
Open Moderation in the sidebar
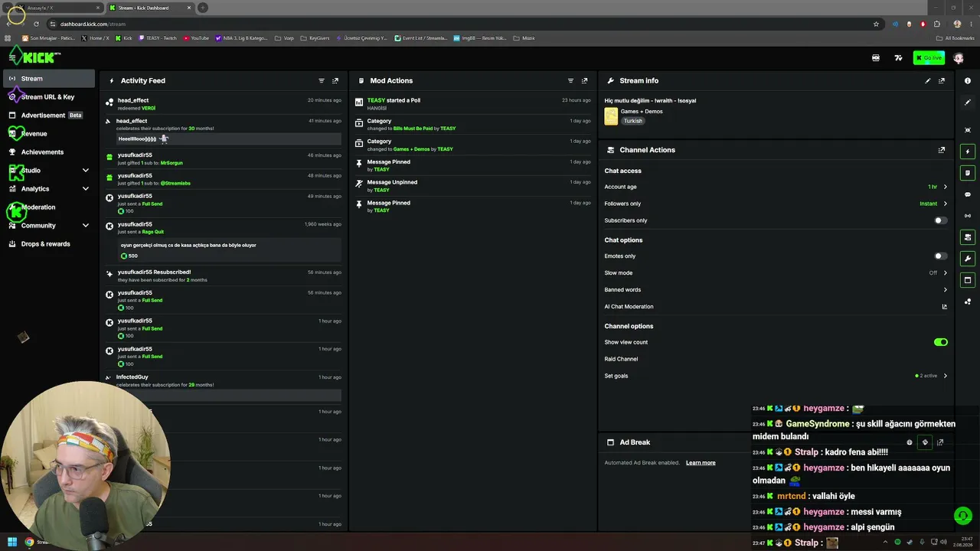click(x=49, y=207)
